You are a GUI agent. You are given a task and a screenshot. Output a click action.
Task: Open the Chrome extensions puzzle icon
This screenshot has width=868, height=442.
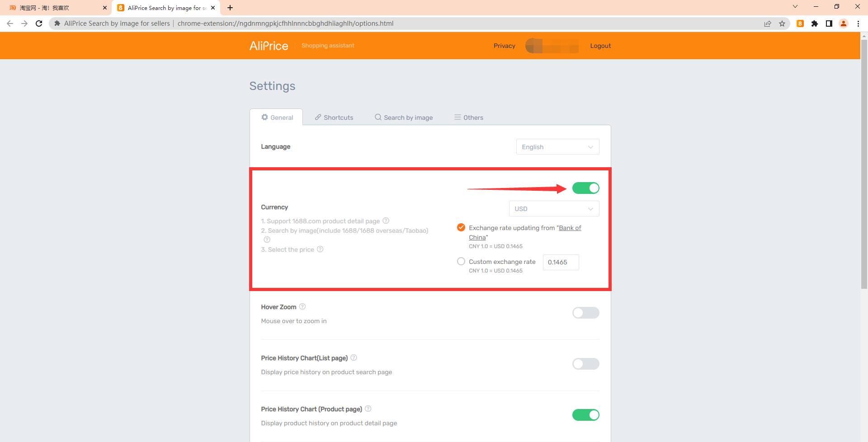tap(815, 24)
